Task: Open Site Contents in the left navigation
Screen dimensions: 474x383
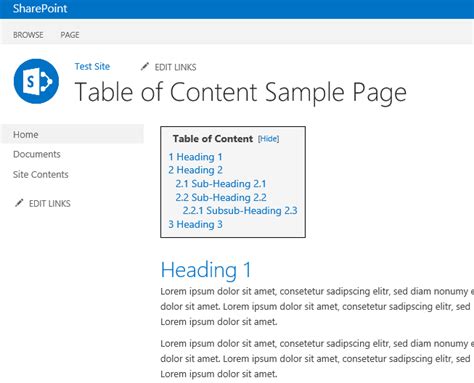Action: click(x=41, y=174)
